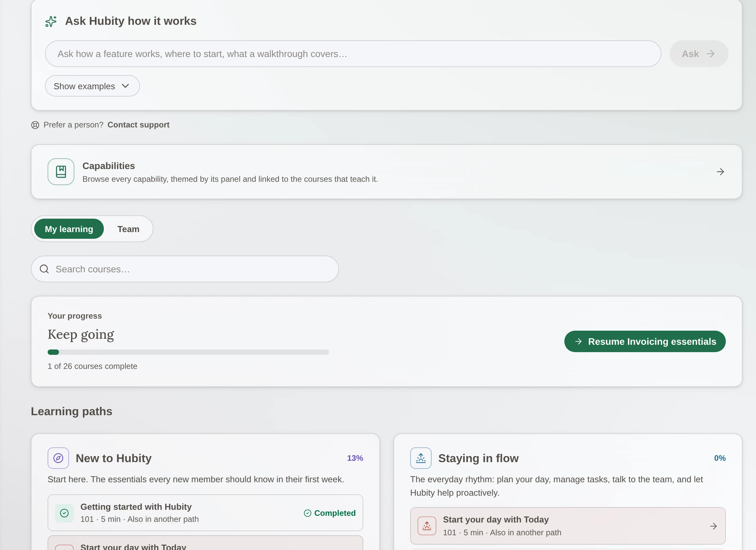
Task: Expand the Show examples dropdown
Action: 92,86
